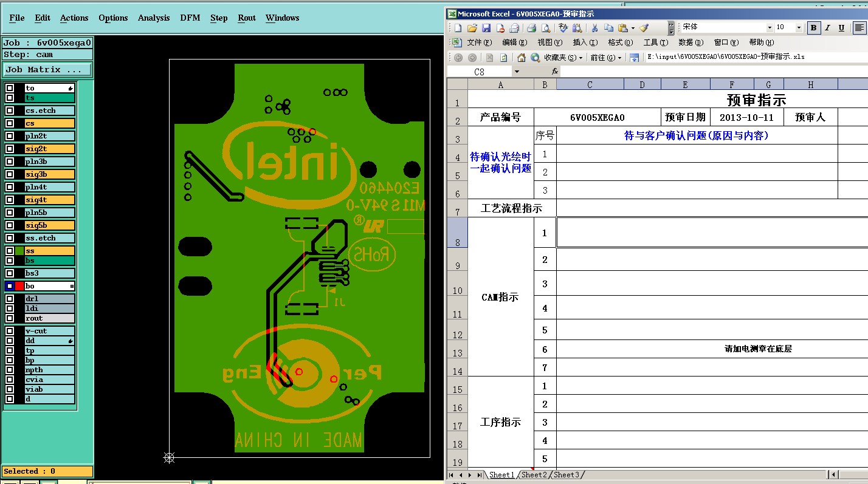Save the Excel workbook
Viewport: 868px width, 484px height.
[486, 28]
